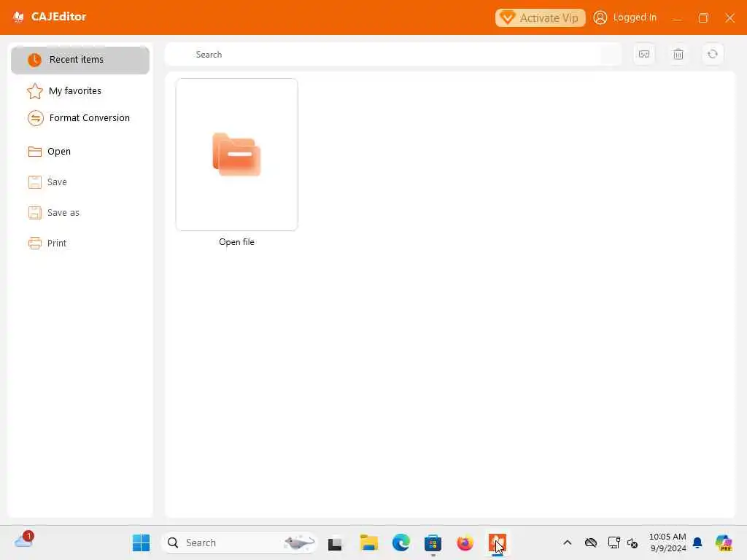Open Microsoft Store from taskbar
This screenshot has width=747, height=560.
433,542
